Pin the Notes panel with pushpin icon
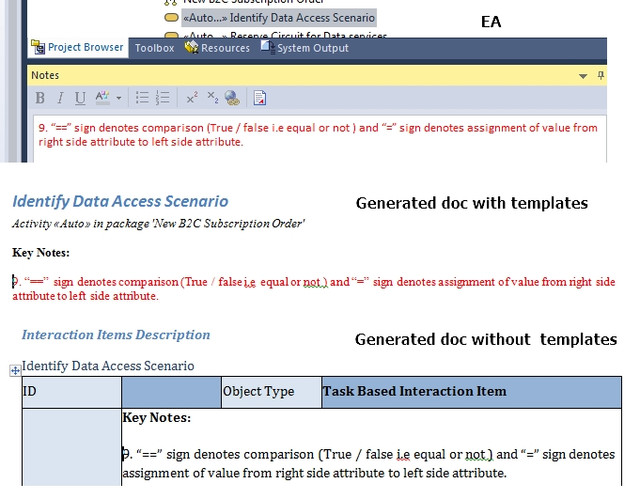 coord(600,75)
